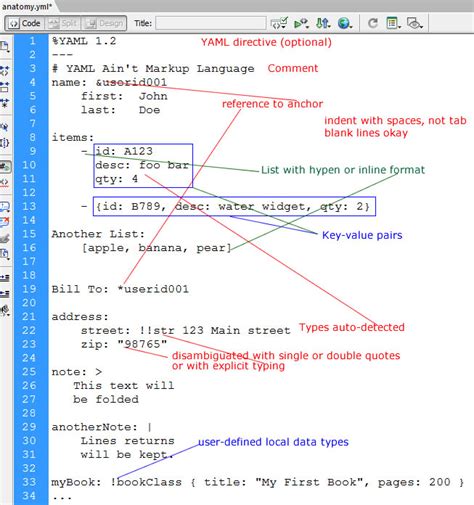Click the Outdent Code icon

point(5,294)
